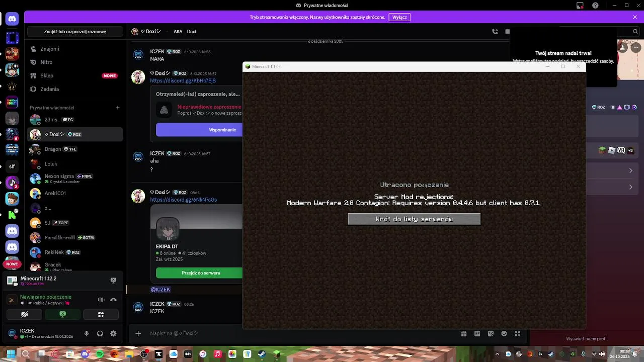Click the message input field for Doxi
The image size is (644, 362).
301,333
